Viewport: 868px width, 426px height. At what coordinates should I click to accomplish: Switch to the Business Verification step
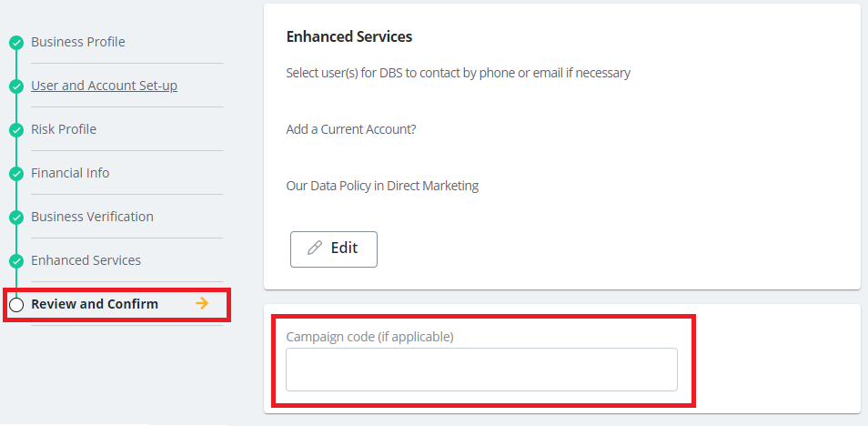coord(92,217)
